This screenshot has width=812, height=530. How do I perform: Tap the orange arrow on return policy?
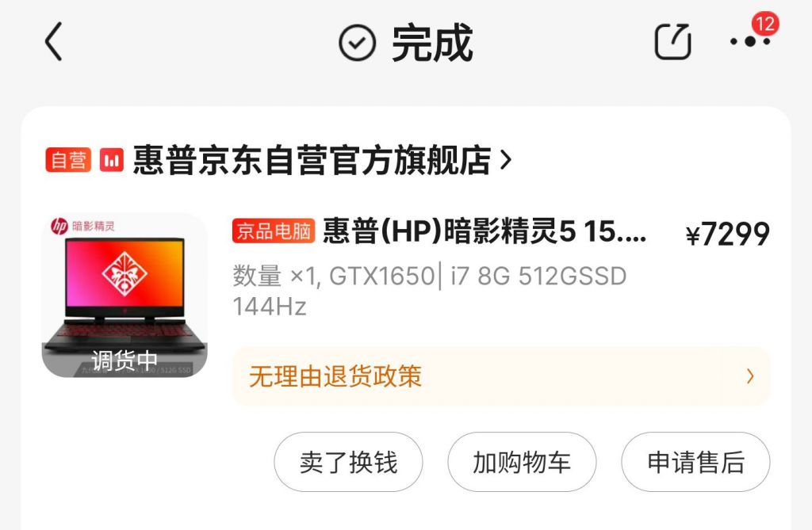750,376
